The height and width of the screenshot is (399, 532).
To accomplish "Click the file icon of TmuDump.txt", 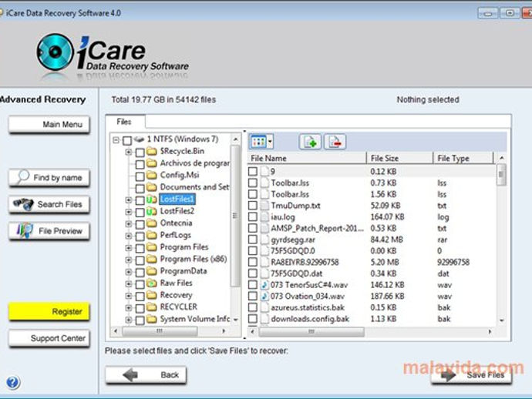I will (x=264, y=206).
